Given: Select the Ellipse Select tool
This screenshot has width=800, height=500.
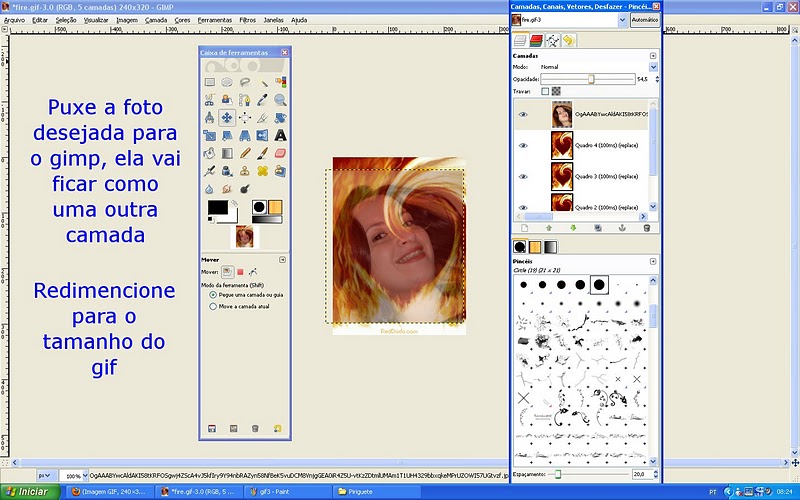Looking at the screenshot, I should (x=227, y=82).
